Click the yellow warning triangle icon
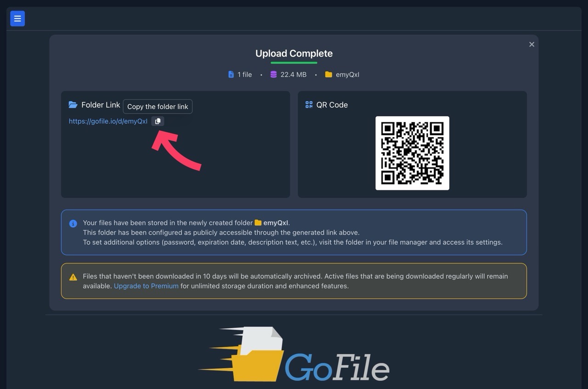This screenshot has width=588, height=389. pyautogui.click(x=73, y=277)
